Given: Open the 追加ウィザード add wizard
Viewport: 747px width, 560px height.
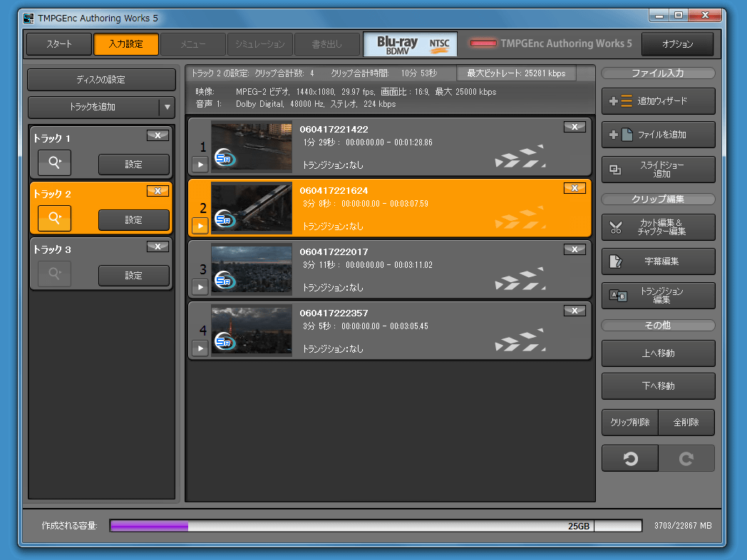Looking at the screenshot, I should pyautogui.click(x=658, y=101).
